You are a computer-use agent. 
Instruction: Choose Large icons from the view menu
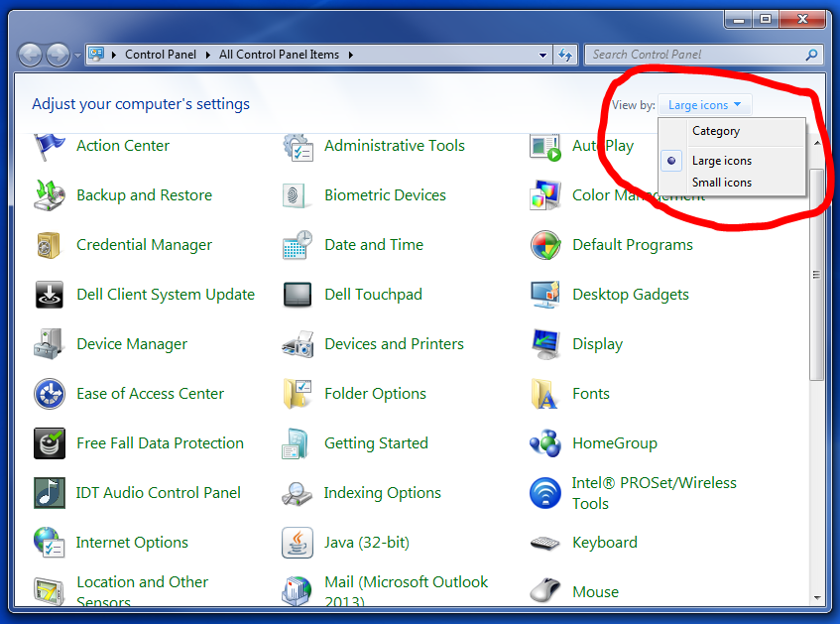(x=732, y=161)
